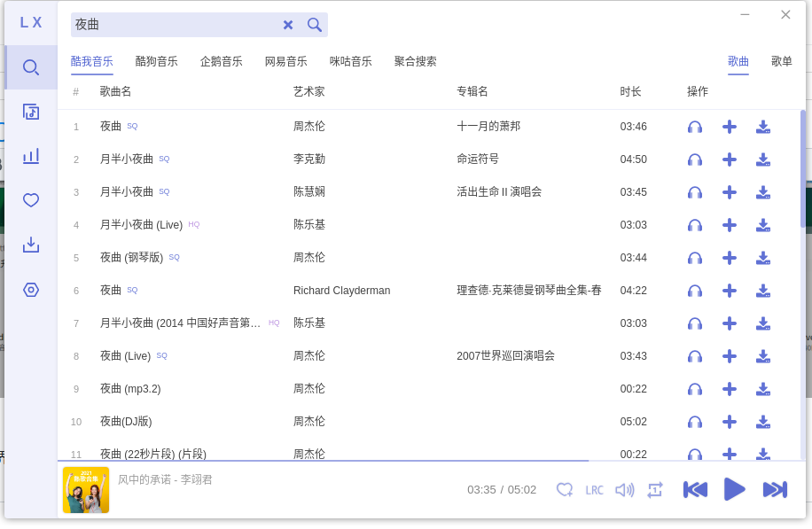
Task: Add 夜曲 (钢琴版) to a list
Action: point(730,258)
